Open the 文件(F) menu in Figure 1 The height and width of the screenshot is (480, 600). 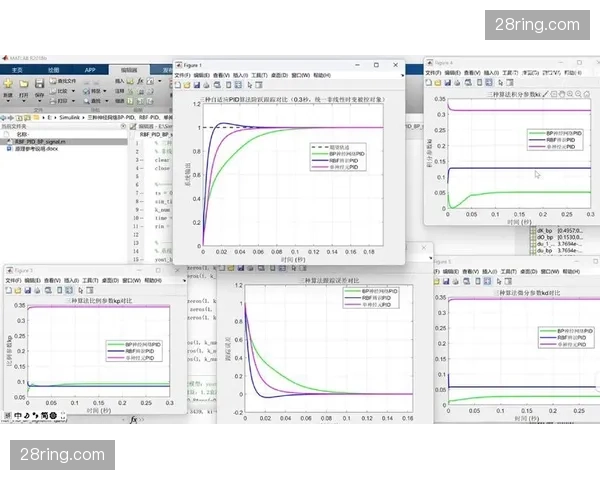click(x=182, y=75)
